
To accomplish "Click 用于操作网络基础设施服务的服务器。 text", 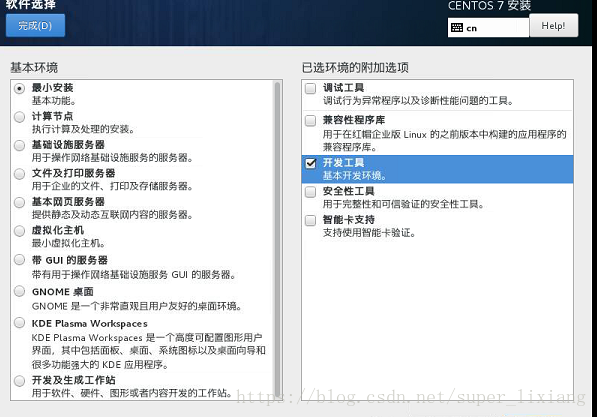I will pyautogui.click(x=112, y=158).
